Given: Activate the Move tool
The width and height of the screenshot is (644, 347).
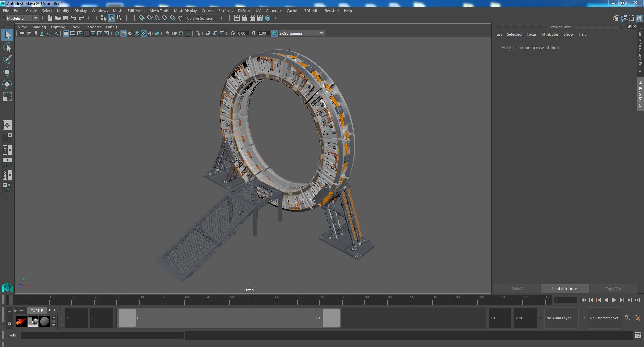Looking at the screenshot, I should pyautogui.click(x=7, y=72).
